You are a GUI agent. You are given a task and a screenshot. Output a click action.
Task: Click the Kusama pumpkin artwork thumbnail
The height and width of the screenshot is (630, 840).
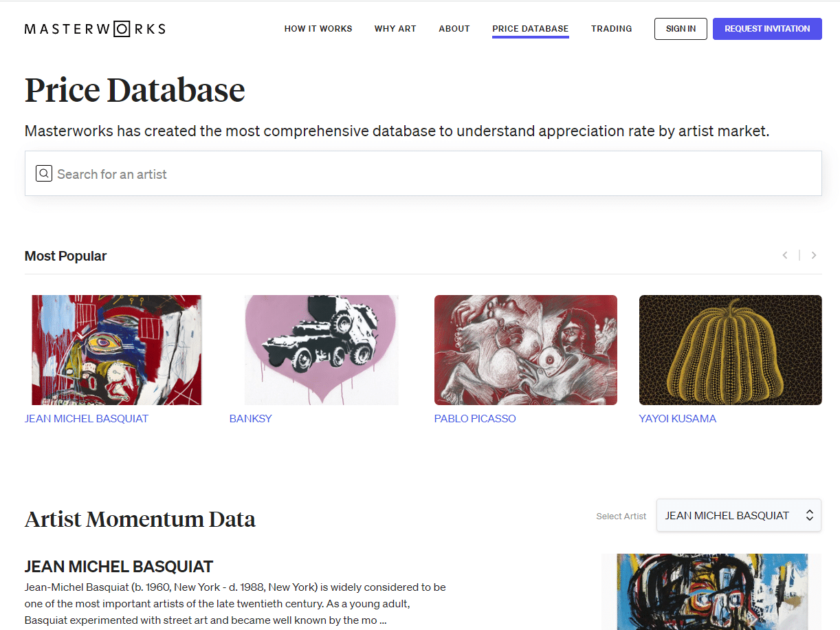731,350
